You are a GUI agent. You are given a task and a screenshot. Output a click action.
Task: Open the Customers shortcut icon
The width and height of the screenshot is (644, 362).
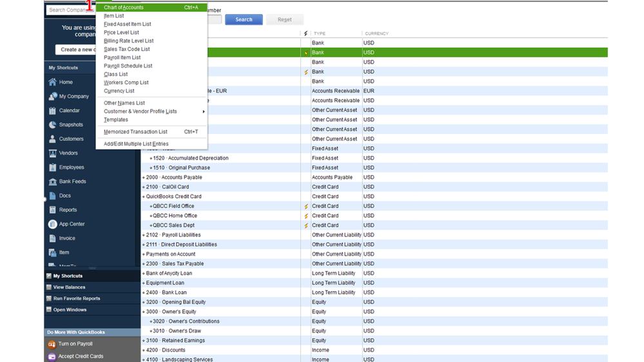click(x=53, y=138)
